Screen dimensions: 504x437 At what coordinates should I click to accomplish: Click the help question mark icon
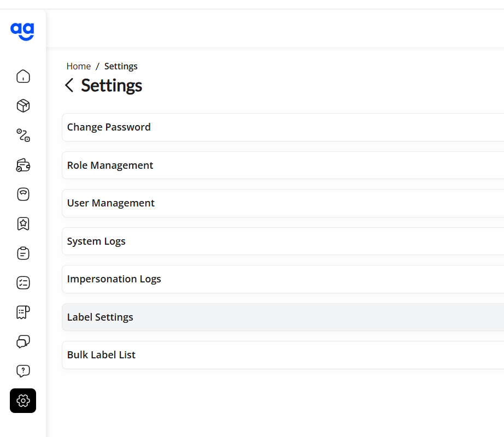point(23,371)
